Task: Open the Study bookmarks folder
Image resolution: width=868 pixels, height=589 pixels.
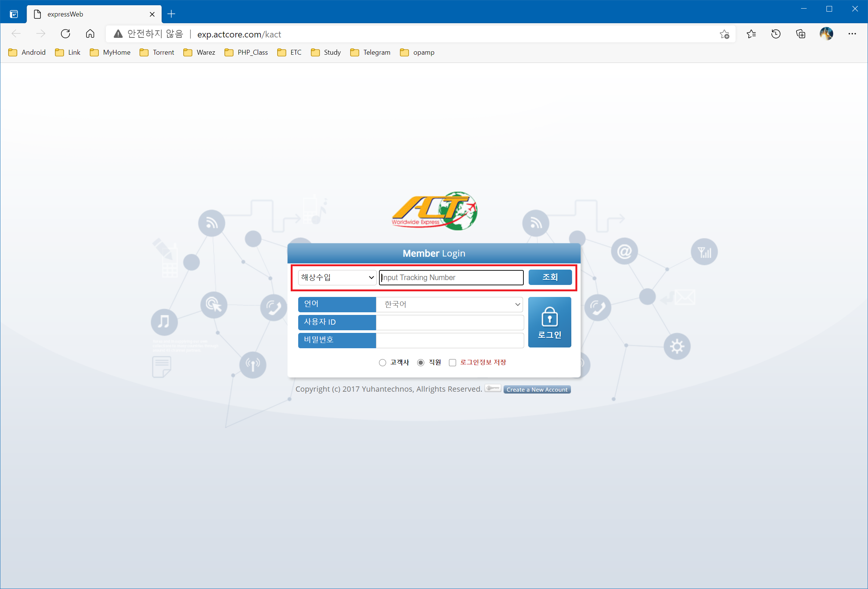Action: 326,52
